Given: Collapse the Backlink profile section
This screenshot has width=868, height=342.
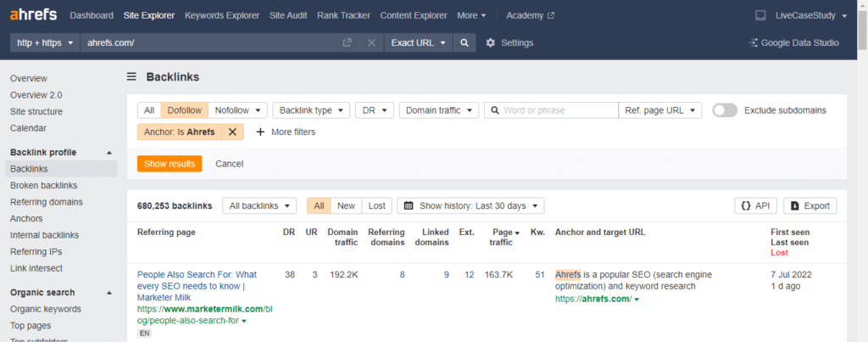Looking at the screenshot, I should (x=109, y=153).
